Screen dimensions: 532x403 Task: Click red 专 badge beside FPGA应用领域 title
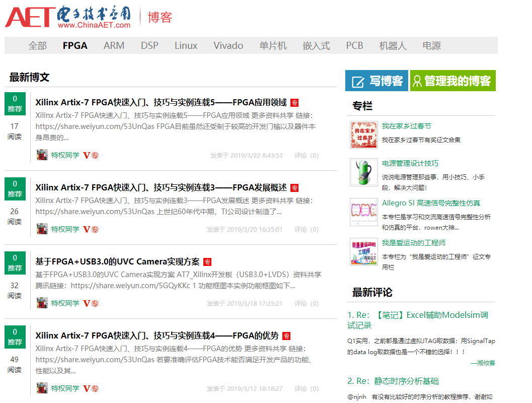pos(294,103)
